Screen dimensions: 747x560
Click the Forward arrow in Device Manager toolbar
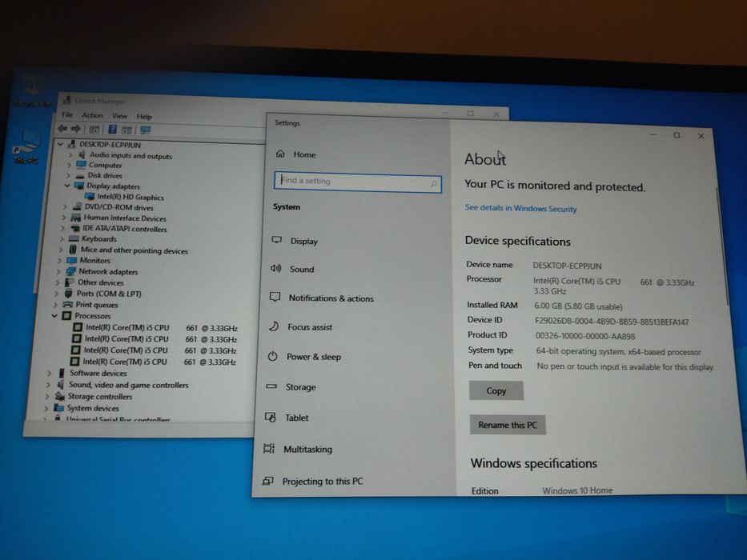click(76, 129)
